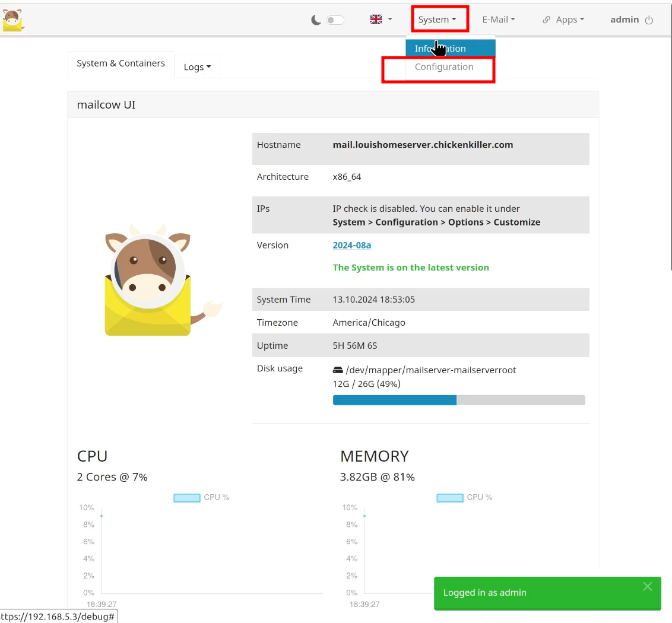
Task: Click the admin user label
Action: click(625, 20)
